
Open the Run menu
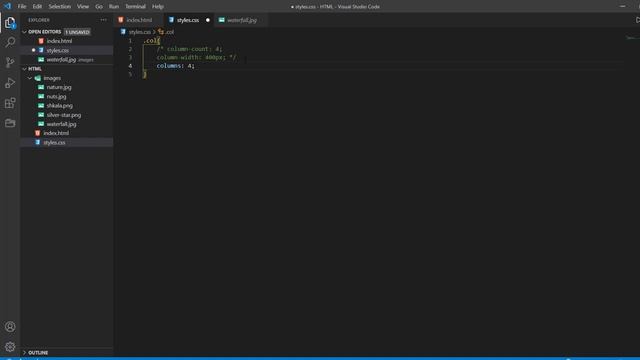point(114,7)
